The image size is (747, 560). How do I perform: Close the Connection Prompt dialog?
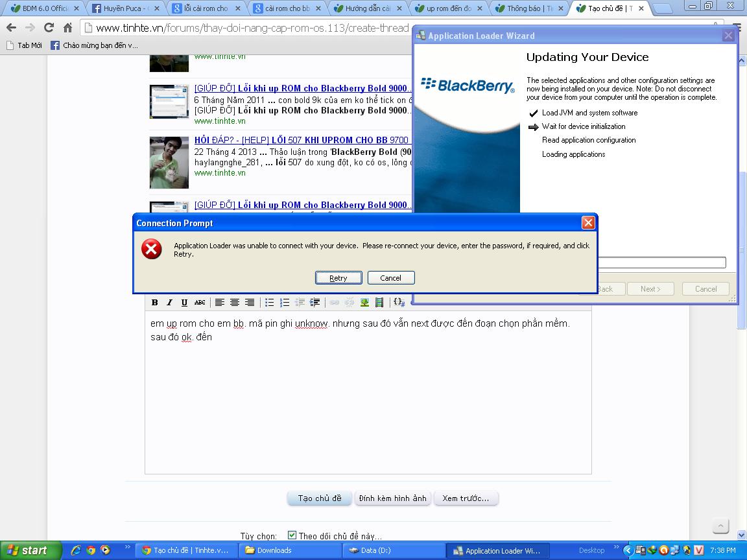point(588,223)
